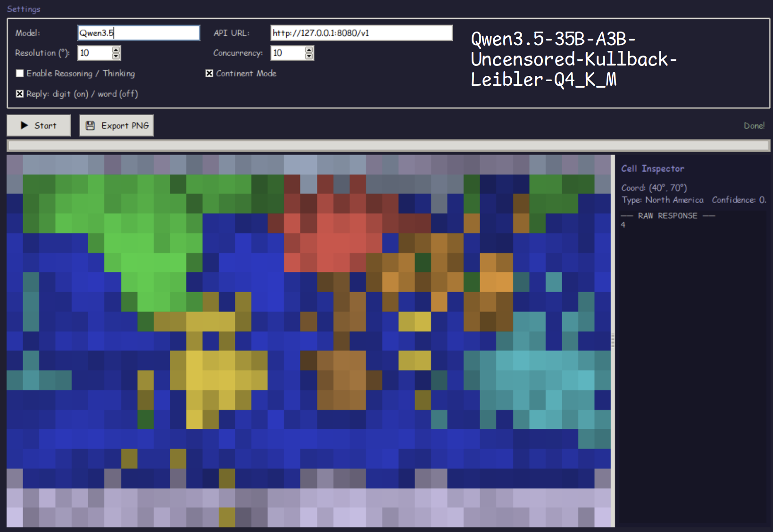Image resolution: width=773 pixels, height=532 pixels.
Task: Click the Model name input field
Action: 139,33
